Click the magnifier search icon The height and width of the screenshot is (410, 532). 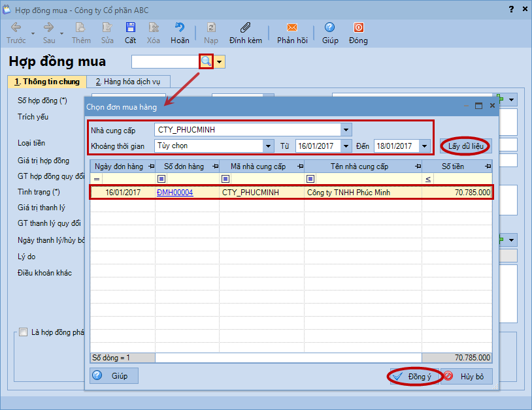[x=206, y=61]
